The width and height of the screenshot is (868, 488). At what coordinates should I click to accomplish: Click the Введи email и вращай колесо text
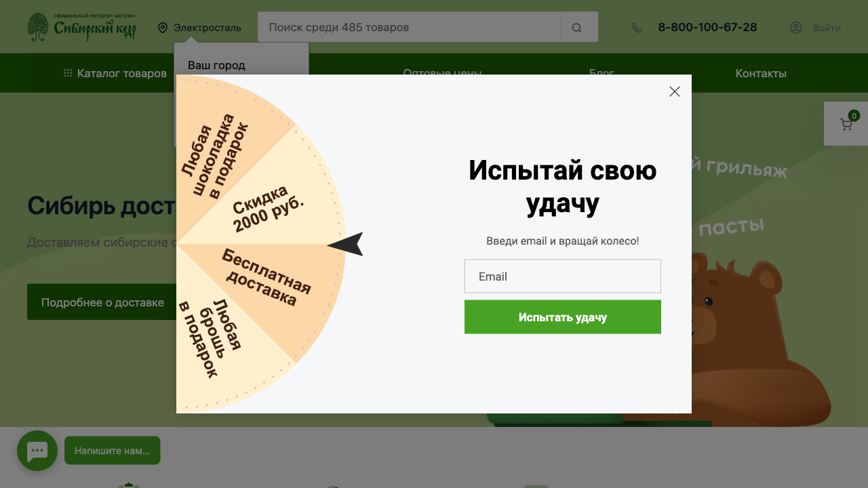point(563,241)
